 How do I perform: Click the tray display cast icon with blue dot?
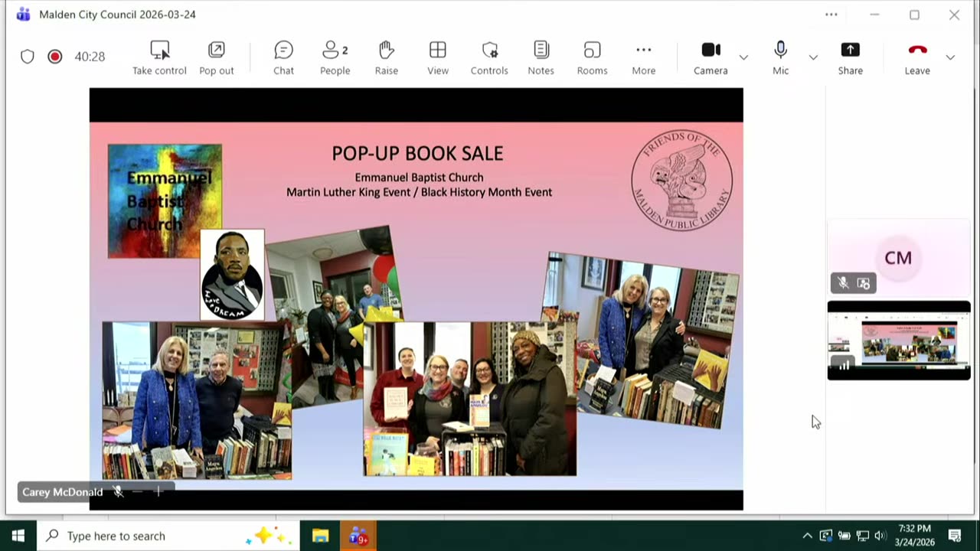[825, 536]
